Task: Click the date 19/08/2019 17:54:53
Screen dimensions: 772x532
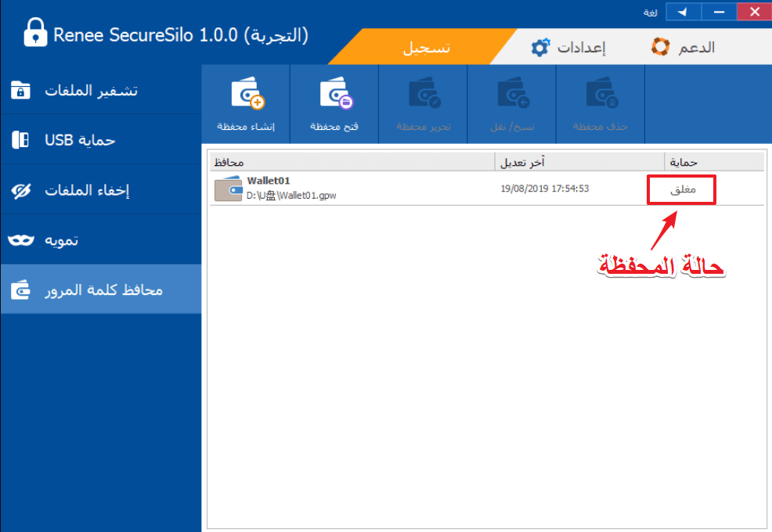Action: pyautogui.click(x=544, y=189)
